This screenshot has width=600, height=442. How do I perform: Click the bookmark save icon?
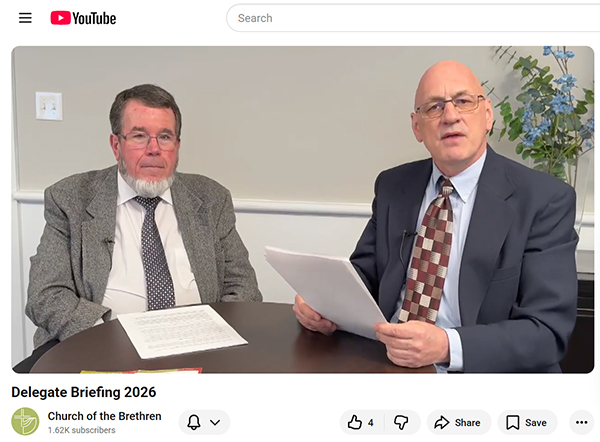(512, 422)
